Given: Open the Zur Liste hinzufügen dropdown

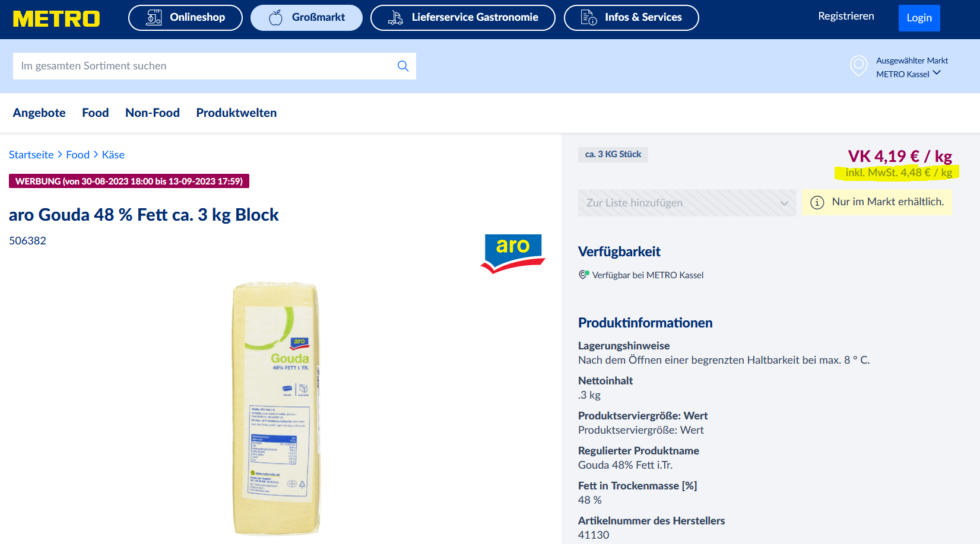Looking at the screenshot, I should [x=687, y=203].
